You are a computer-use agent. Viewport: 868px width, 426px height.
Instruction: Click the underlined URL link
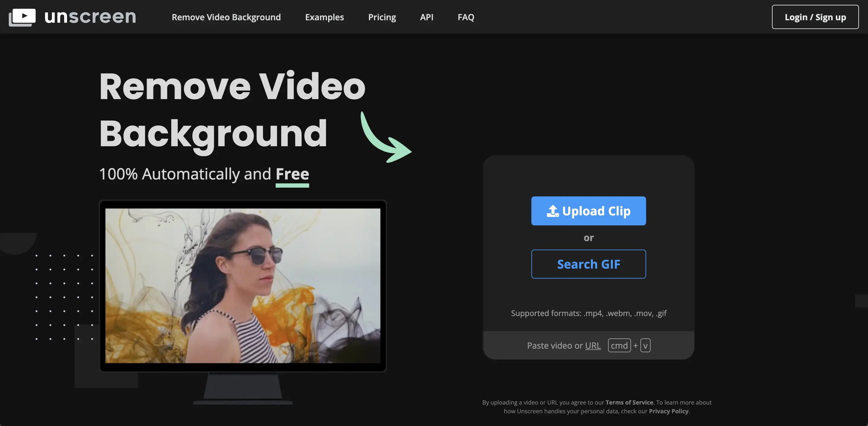593,345
